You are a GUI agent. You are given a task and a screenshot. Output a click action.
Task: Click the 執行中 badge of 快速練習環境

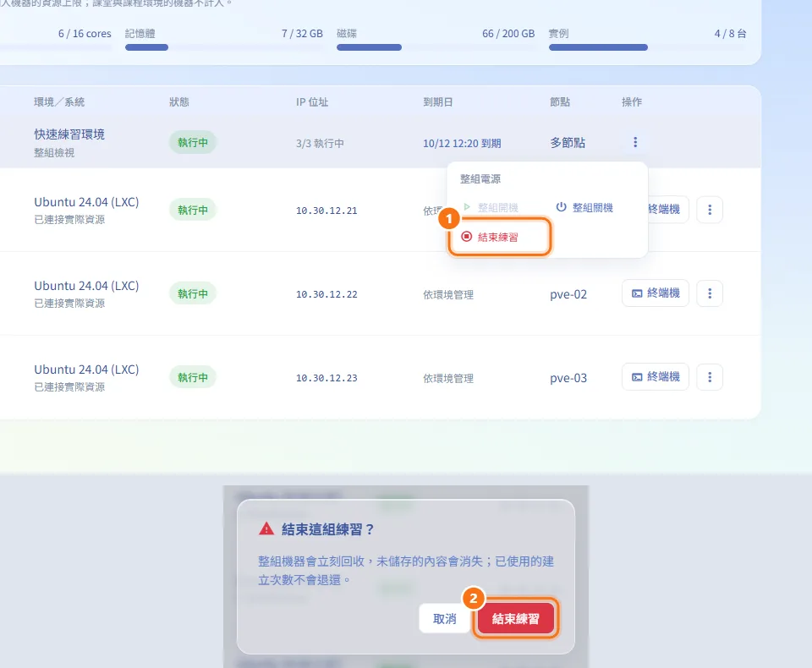[193, 142]
